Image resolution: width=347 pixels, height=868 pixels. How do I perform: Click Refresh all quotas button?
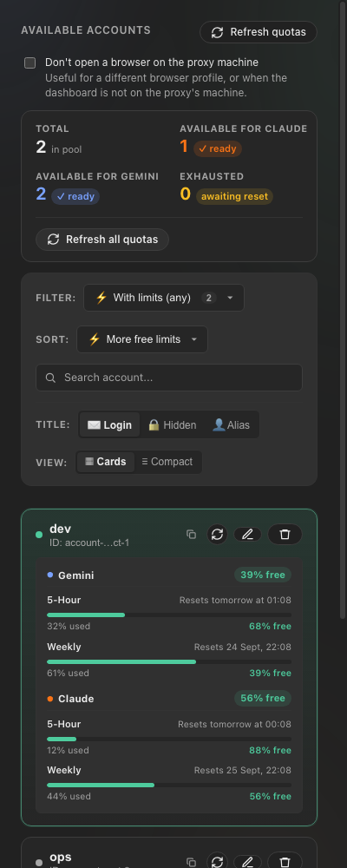click(102, 240)
